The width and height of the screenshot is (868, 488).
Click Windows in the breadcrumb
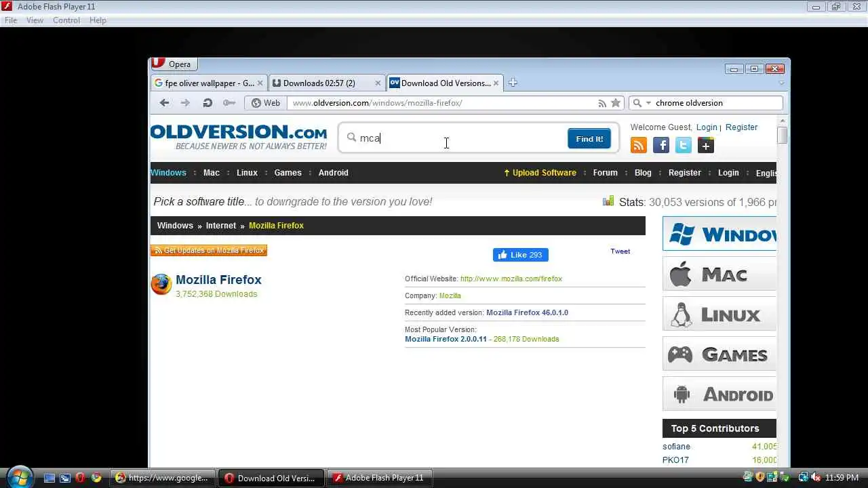tap(175, 226)
